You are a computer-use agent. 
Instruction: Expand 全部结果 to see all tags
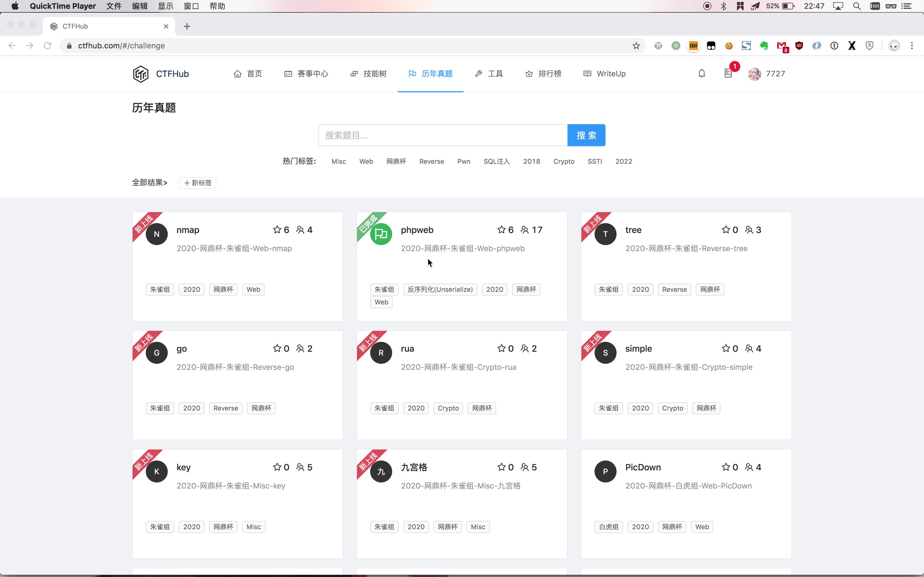(x=150, y=182)
